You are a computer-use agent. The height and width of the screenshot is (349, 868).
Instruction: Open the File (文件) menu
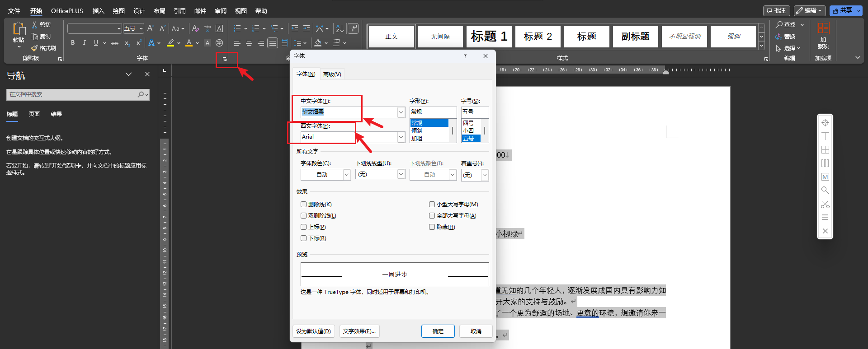pos(14,11)
